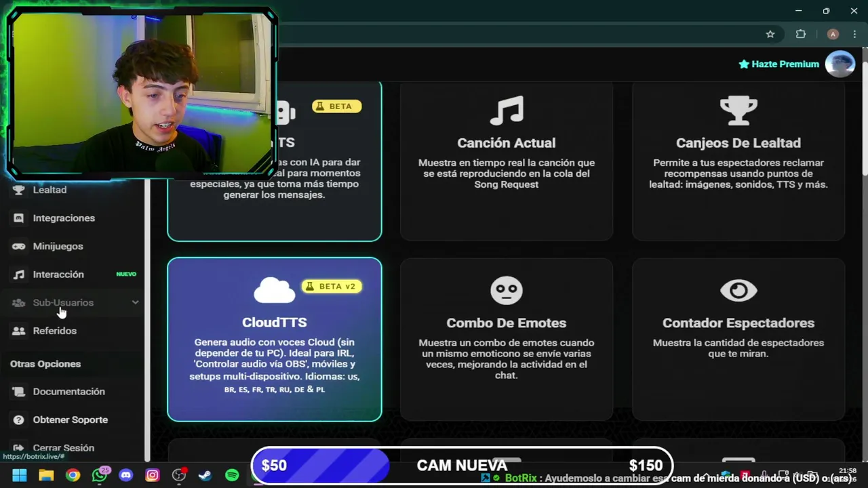Open the Interacción music-note section
Image resolution: width=868 pixels, height=488 pixels.
point(50,274)
